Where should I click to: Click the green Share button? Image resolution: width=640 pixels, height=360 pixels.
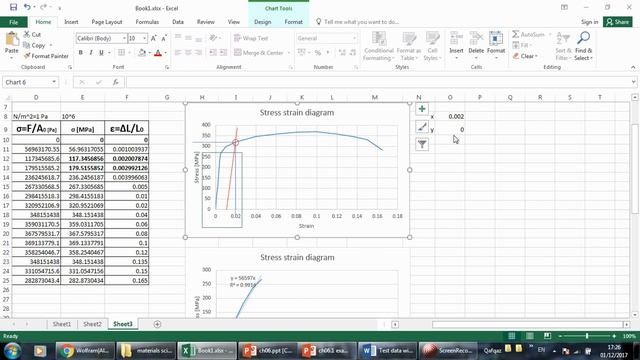point(618,22)
